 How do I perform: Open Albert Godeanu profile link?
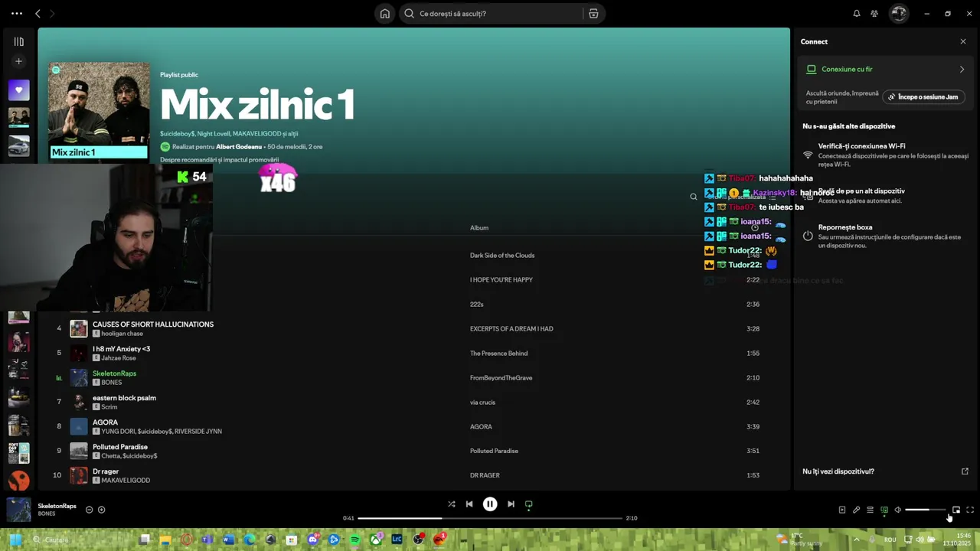239,147
